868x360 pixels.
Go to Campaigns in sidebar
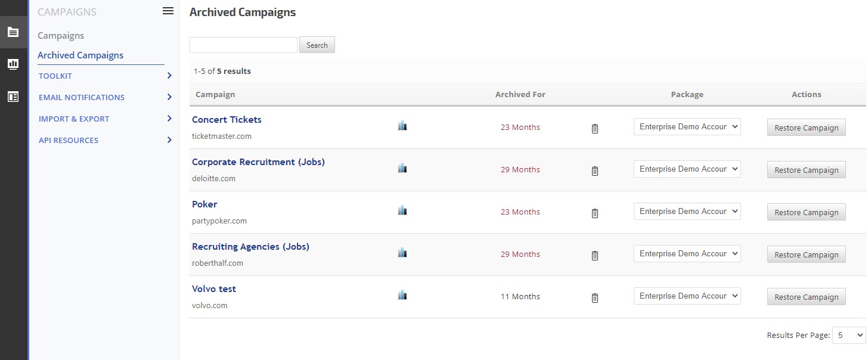(61, 36)
